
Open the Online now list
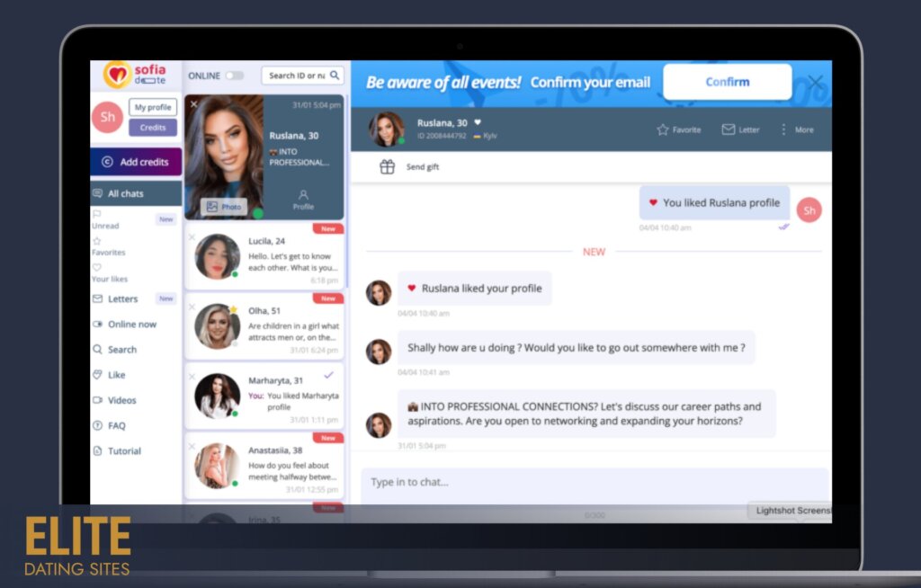coord(131,325)
